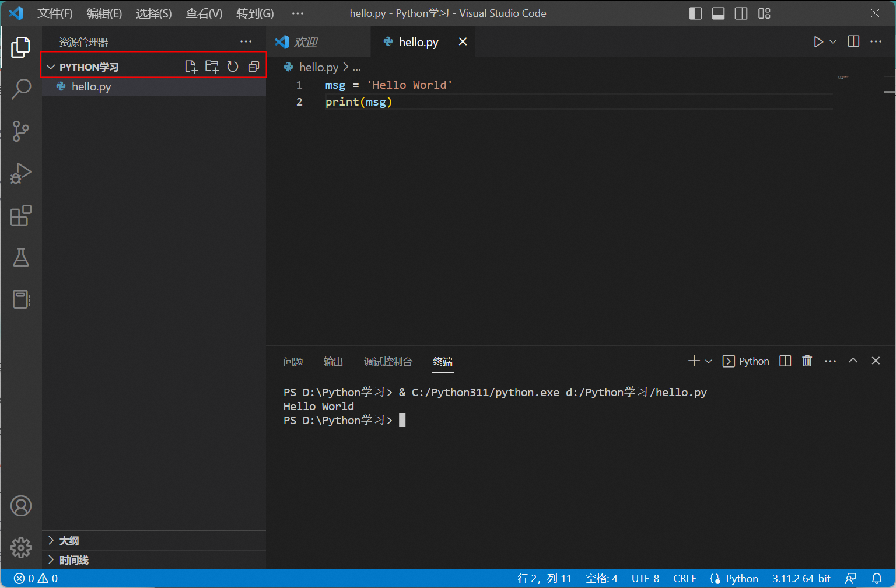Run the Python file with play button
This screenshot has height=588, width=896.
pyautogui.click(x=818, y=41)
